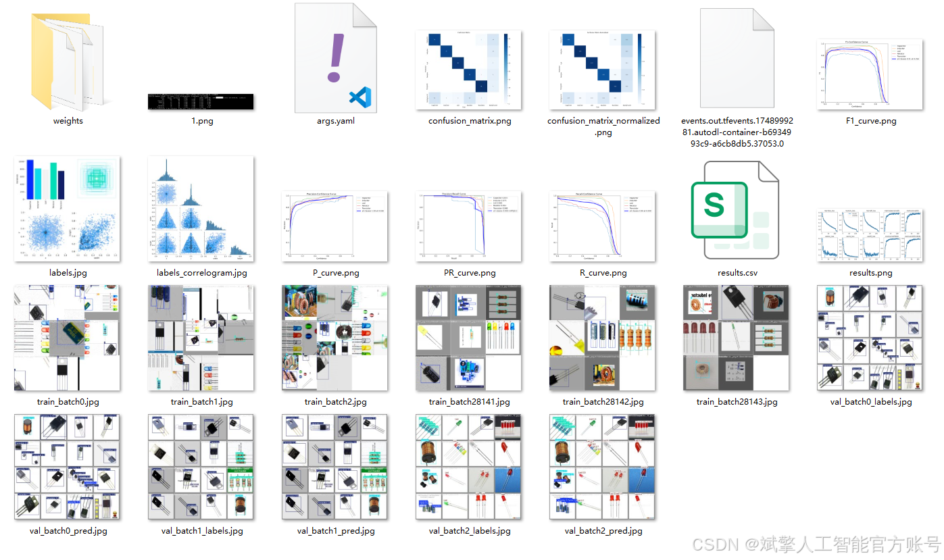
Task: Click the '1.png' file name
Action: [201, 121]
